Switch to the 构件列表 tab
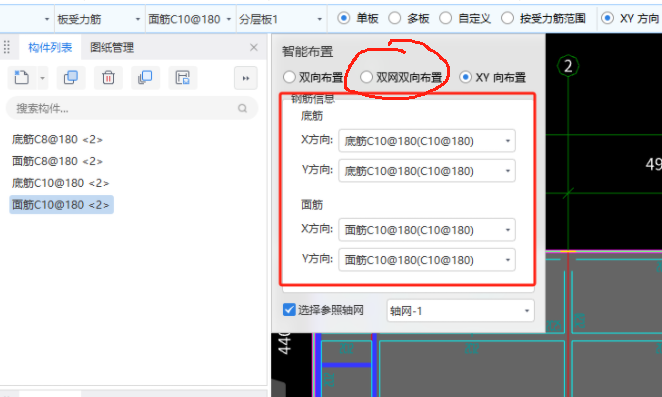The image size is (662, 397). coord(50,47)
